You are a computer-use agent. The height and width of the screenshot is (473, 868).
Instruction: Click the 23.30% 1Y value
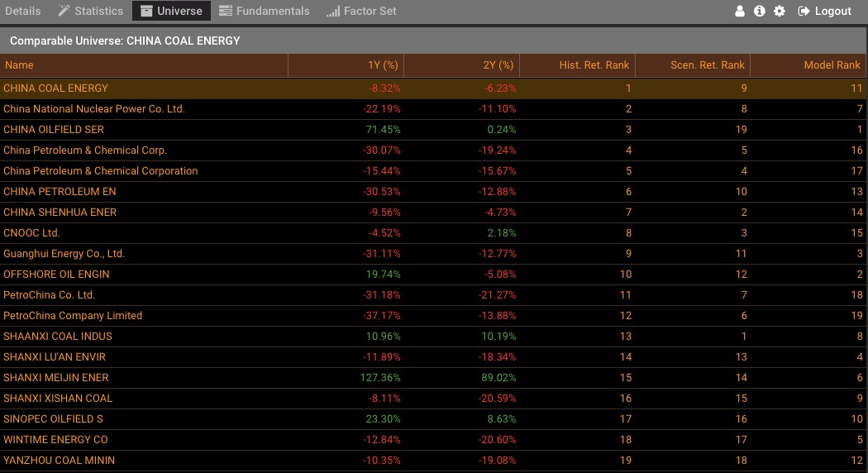(x=383, y=419)
